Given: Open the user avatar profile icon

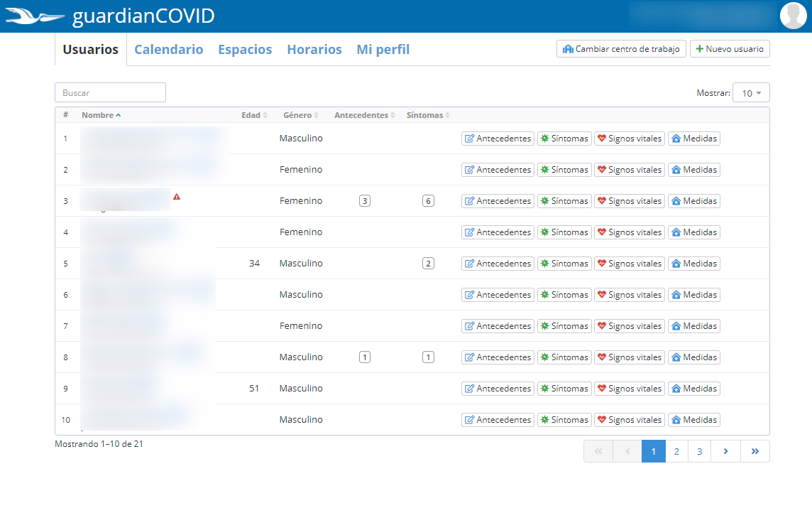Looking at the screenshot, I should click(x=794, y=16).
